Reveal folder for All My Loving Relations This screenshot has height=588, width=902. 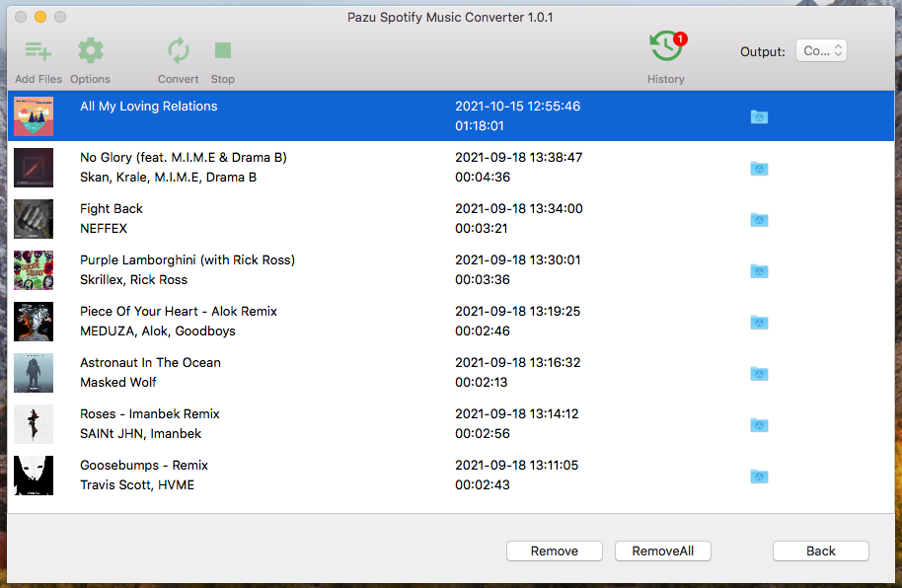point(759,116)
